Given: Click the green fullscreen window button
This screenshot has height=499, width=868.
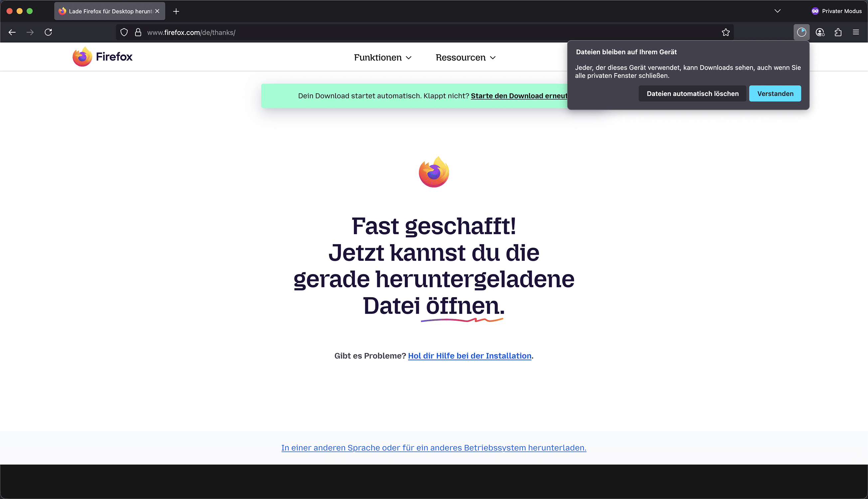Looking at the screenshot, I should click(x=30, y=11).
